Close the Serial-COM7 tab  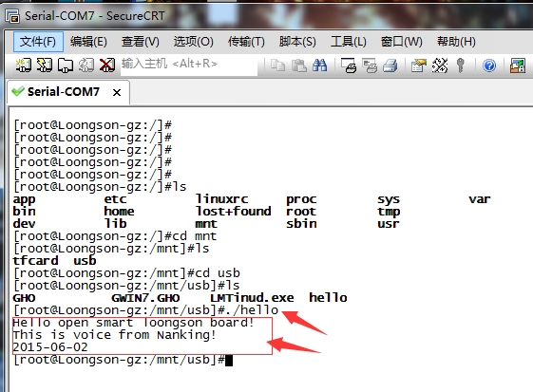point(117,92)
